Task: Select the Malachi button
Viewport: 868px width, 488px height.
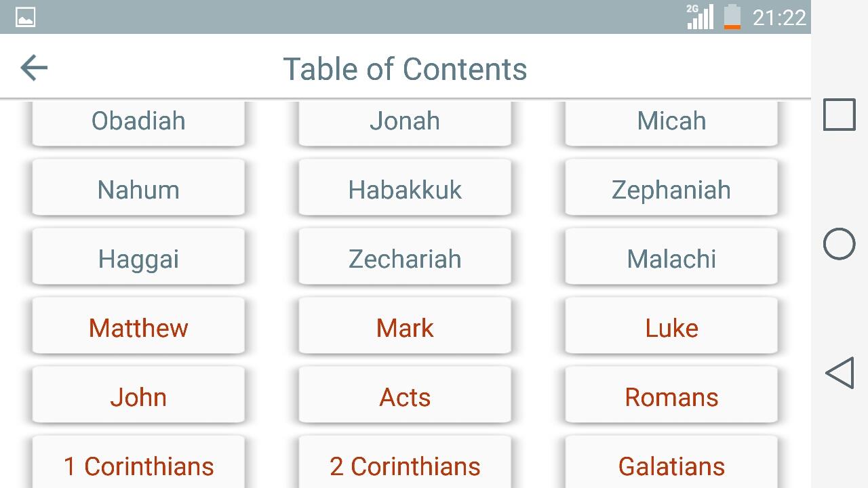Action: tap(671, 259)
